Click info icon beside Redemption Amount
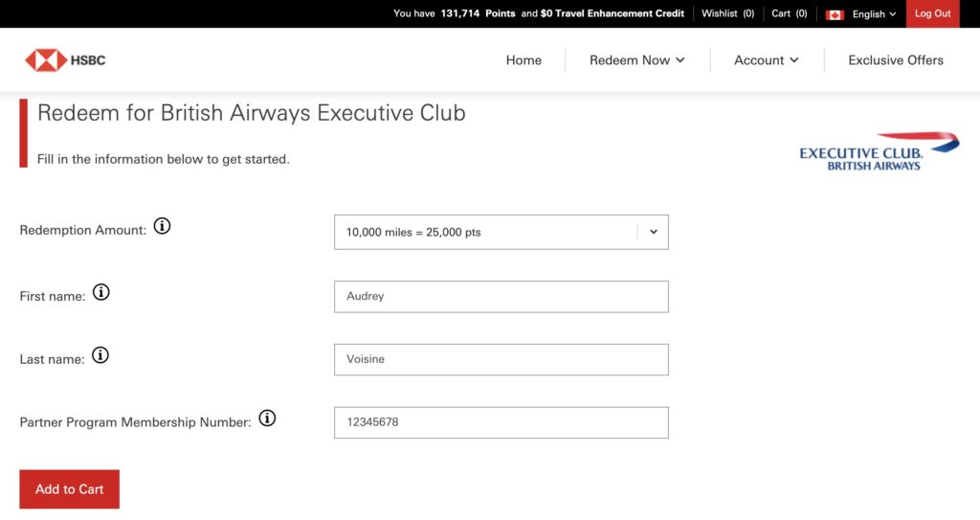Screen dimensions: 980x520 pos(163,227)
